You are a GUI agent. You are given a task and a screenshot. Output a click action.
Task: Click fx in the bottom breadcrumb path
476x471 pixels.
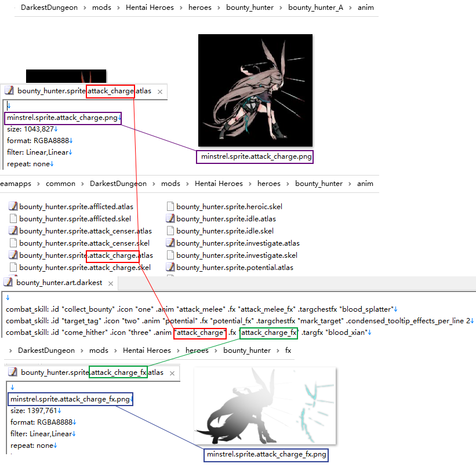click(x=288, y=350)
